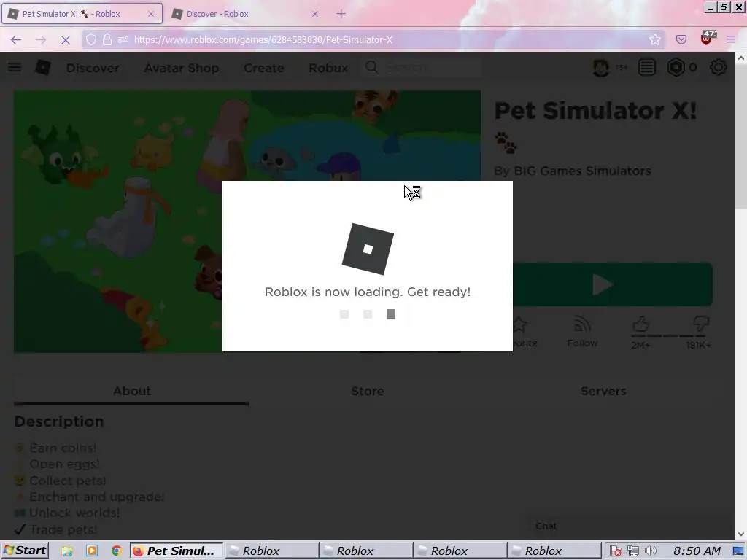Bookmark this page with the star icon
Viewport: 747px width, 560px height.
tap(655, 39)
